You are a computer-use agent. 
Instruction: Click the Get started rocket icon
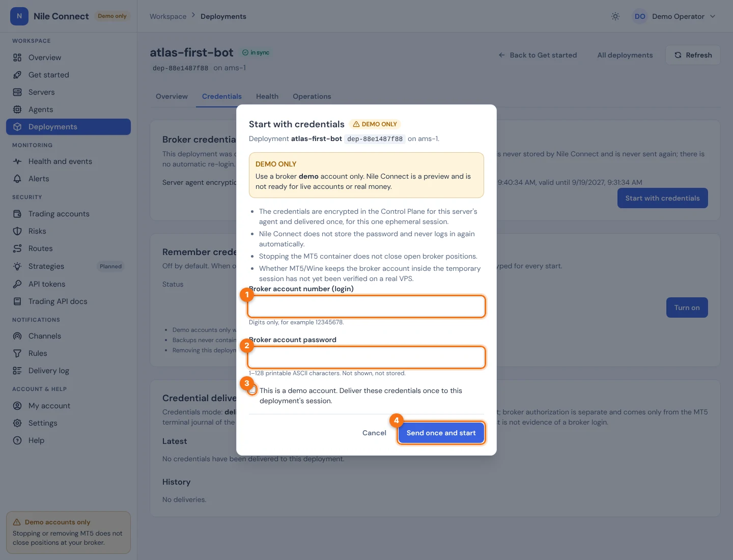point(17,75)
